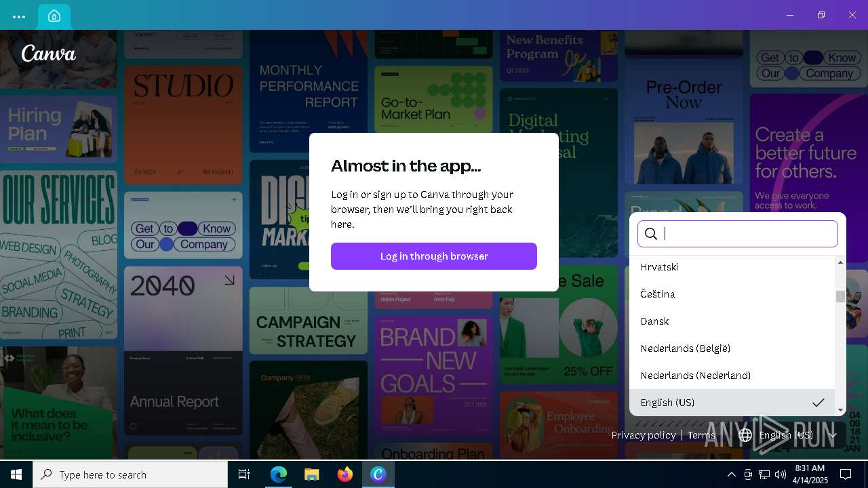The width and height of the screenshot is (868, 488).
Task: Open the Privacy policy link
Action: tap(644, 435)
